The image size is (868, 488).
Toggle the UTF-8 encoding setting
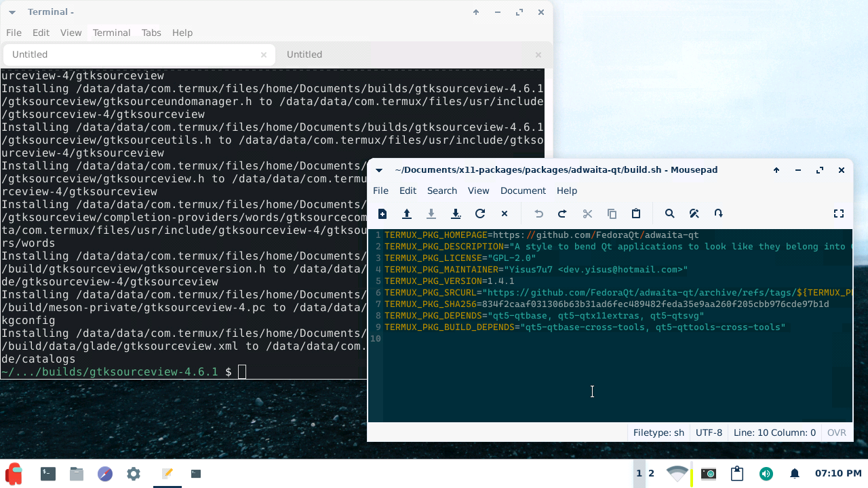(x=709, y=432)
